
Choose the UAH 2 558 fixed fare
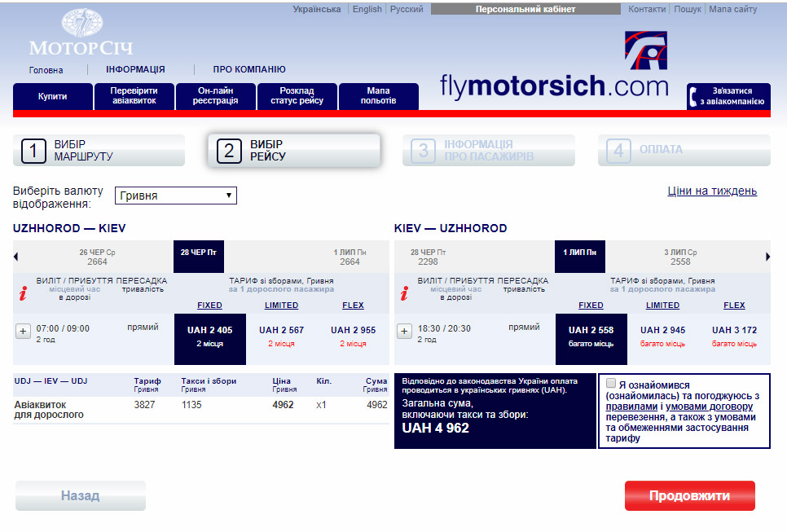[x=591, y=339]
